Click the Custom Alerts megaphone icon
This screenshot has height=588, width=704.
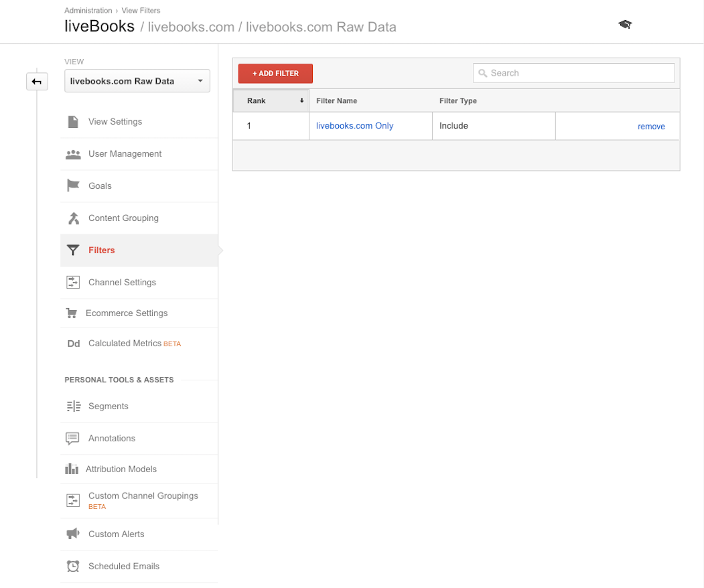(73, 534)
